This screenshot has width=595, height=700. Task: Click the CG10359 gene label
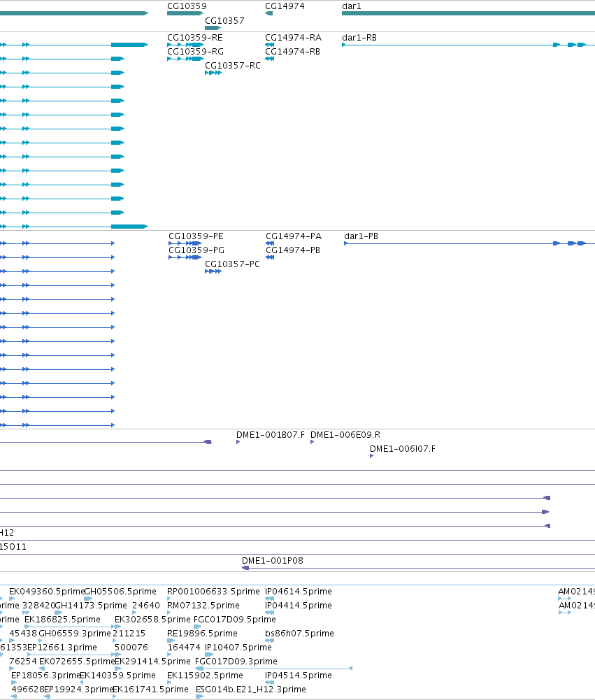187,6
